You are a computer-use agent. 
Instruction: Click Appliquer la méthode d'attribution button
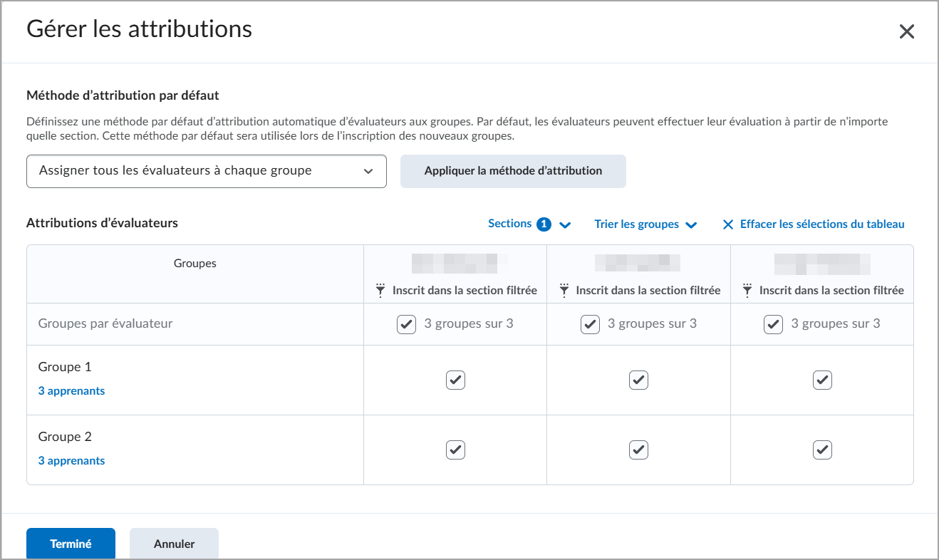coord(513,171)
